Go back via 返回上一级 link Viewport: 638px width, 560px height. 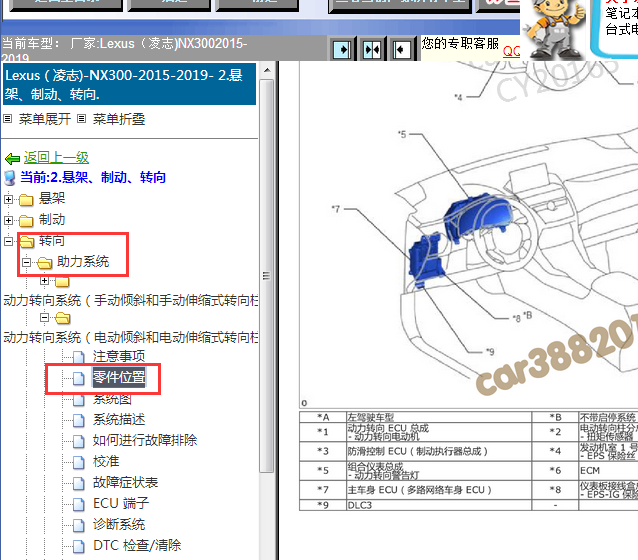tap(56, 158)
